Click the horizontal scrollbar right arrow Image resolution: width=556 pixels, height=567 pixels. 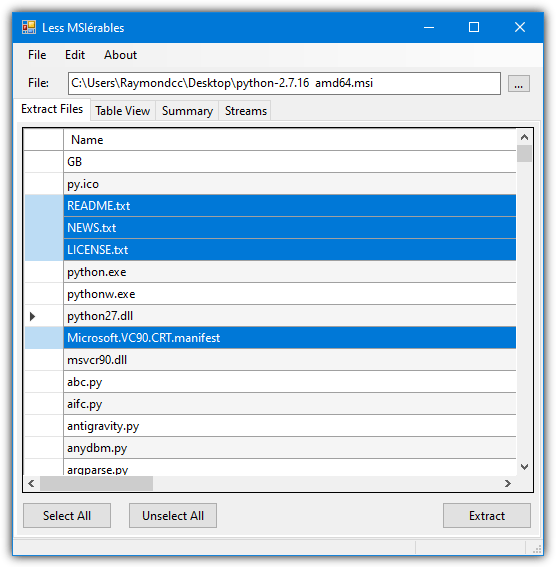click(508, 483)
